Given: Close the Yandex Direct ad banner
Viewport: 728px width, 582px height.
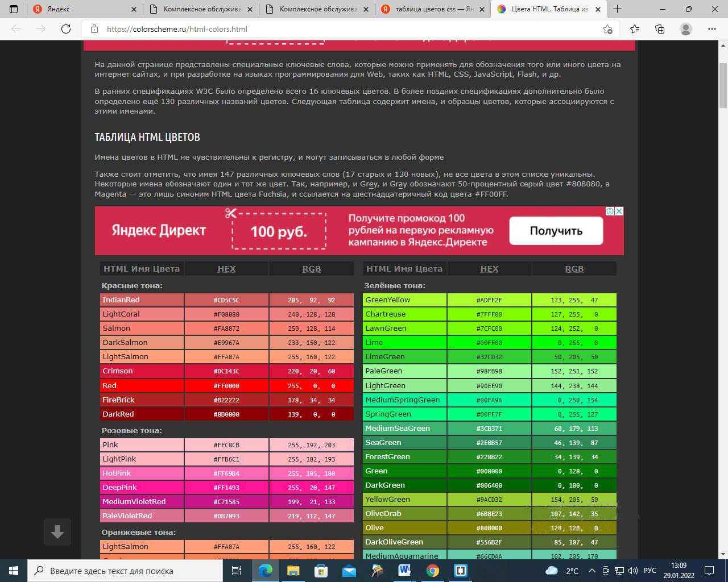Looking at the screenshot, I should (x=619, y=211).
